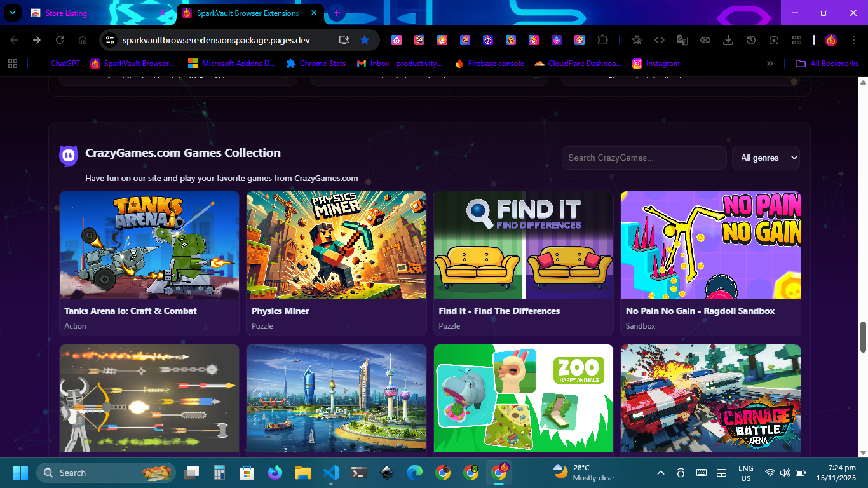The height and width of the screenshot is (488, 868).
Task: Open the All genres dropdown
Action: coord(766,158)
